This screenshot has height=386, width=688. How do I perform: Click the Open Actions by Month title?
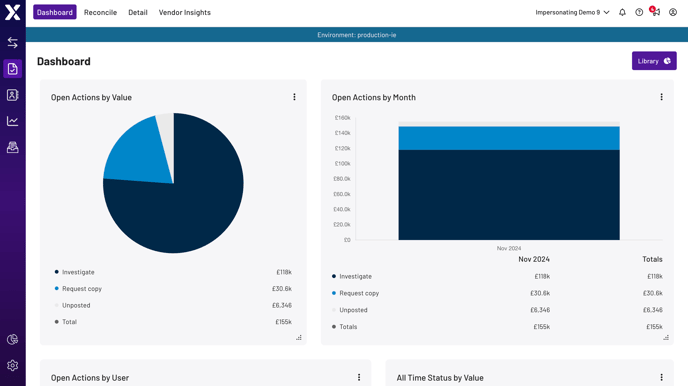tap(374, 97)
